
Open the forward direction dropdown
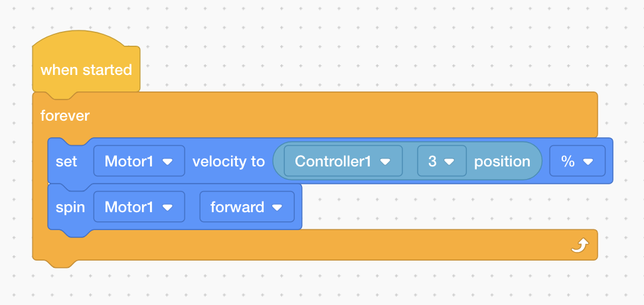tap(247, 207)
